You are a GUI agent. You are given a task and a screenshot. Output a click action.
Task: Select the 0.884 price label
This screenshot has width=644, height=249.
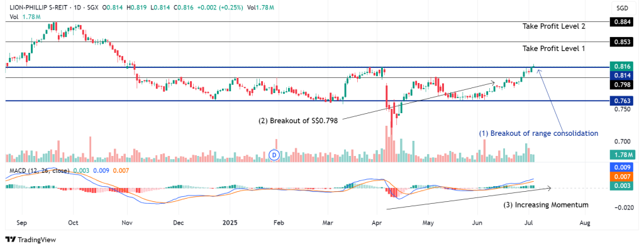(x=621, y=22)
